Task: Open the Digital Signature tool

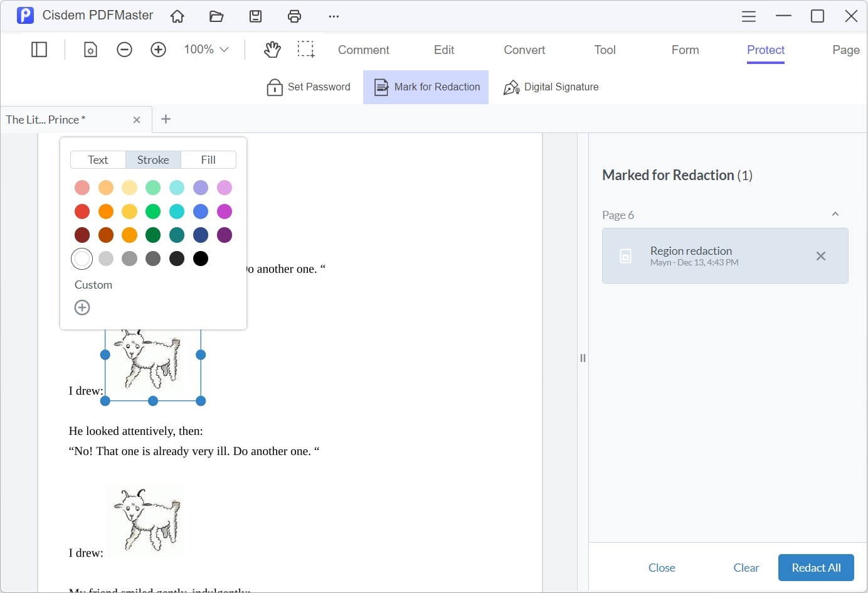Action: [x=551, y=87]
